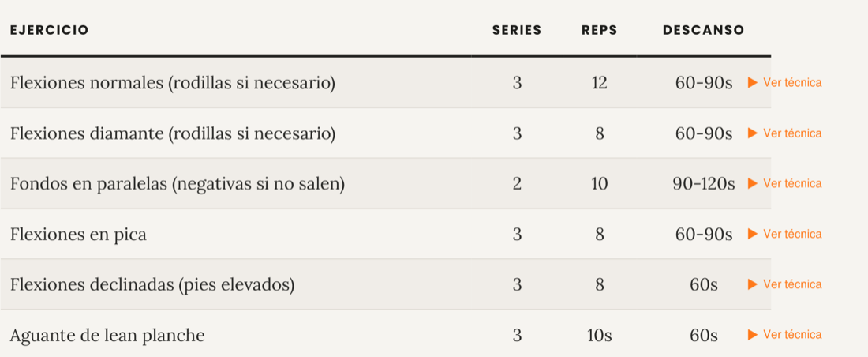
Task: Click play triangle for Flexiones declinadas
Action: (x=752, y=284)
